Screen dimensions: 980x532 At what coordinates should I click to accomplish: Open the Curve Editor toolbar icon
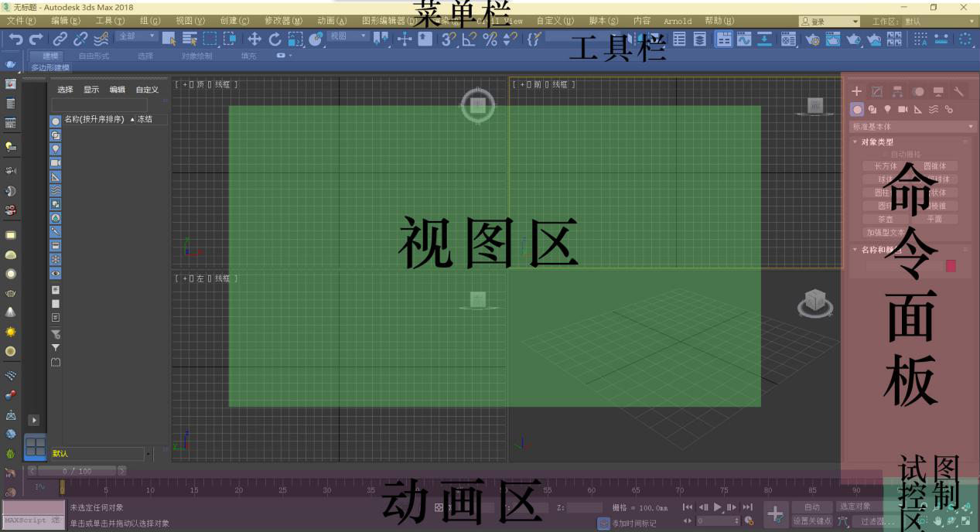tap(744, 39)
